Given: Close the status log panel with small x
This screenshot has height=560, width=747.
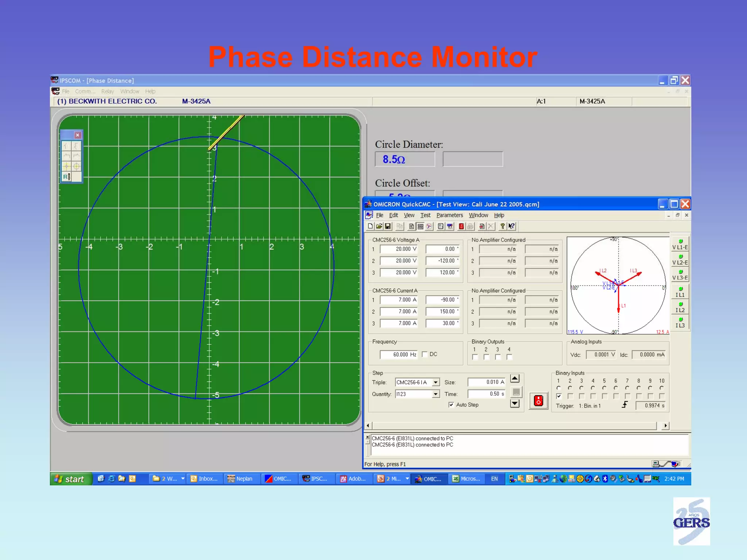Looking at the screenshot, I should click(368, 437).
